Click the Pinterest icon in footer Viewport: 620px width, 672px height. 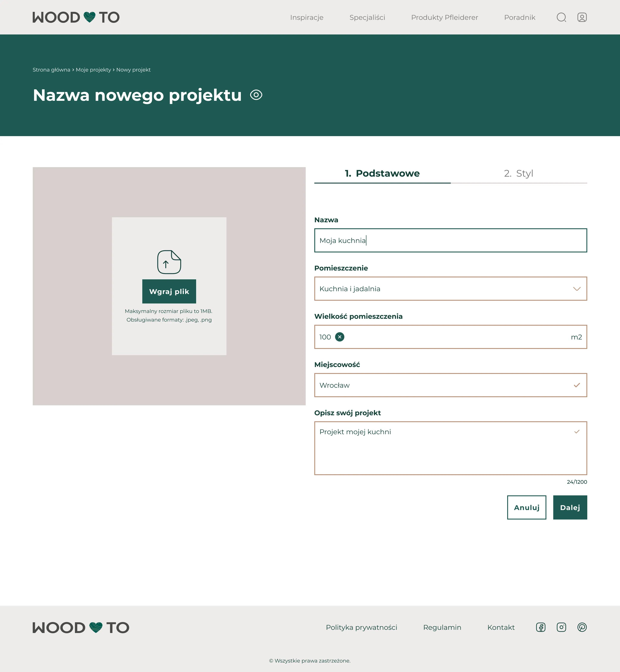click(x=581, y=627)
